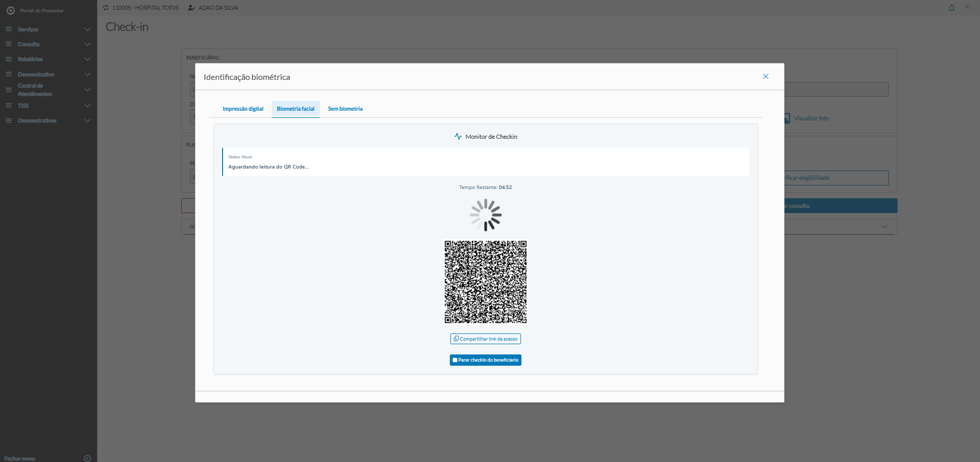Viewport: 980px width, 462px height.
Task: Click the status text Aguardando leitura do QR Code
Action: pyautogui.click(x=269, y=167)
